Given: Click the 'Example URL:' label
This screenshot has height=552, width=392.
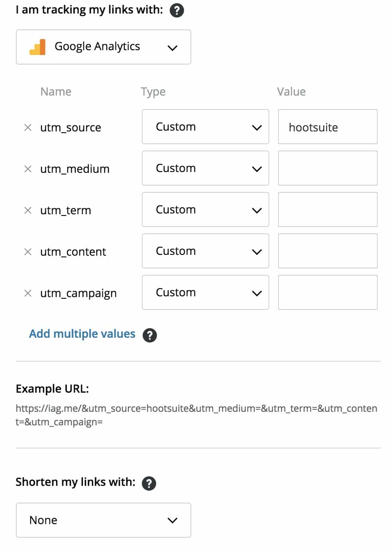Looking at the screenshot, I should click(52, 389).
